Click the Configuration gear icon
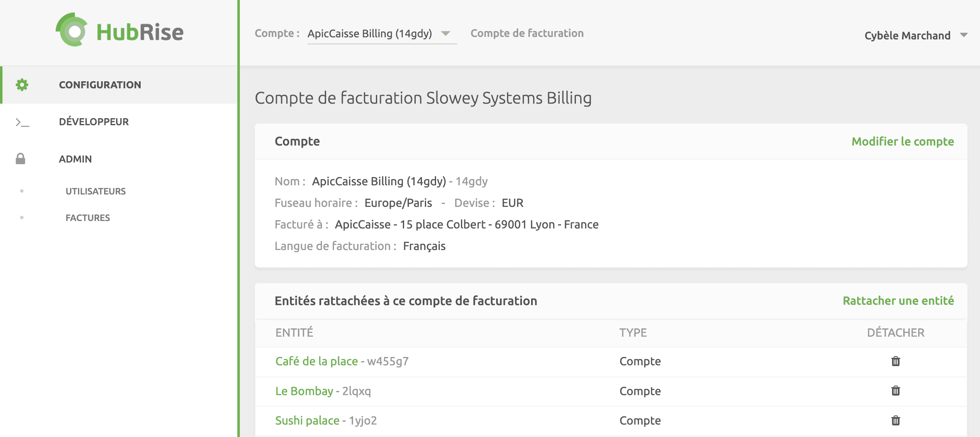The height and width of the screenshot is (437, 980). tap(22, 85)
